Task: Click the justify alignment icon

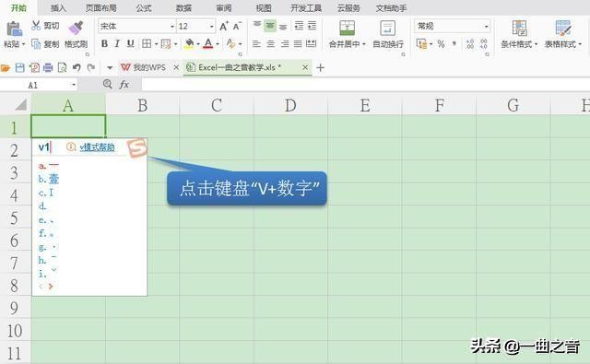Action: coord(298,44)
